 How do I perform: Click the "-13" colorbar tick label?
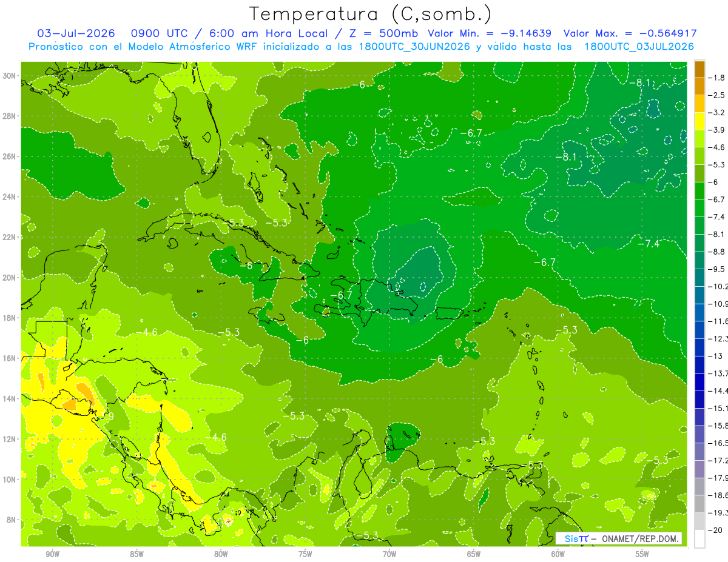point(715,356)
